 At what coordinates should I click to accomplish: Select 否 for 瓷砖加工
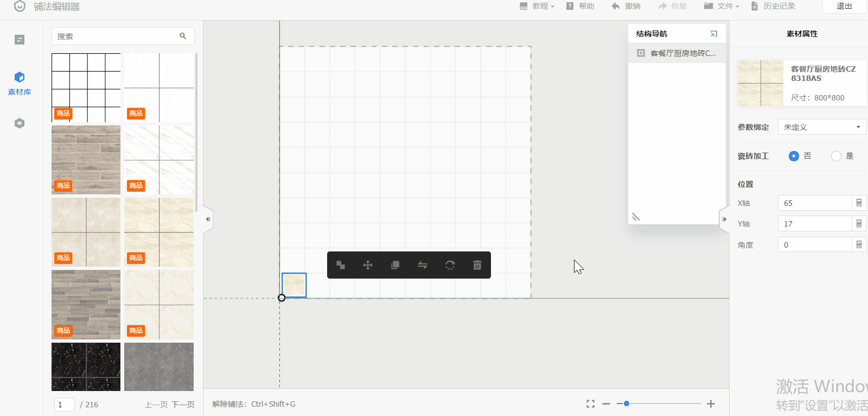pos(794,156)
